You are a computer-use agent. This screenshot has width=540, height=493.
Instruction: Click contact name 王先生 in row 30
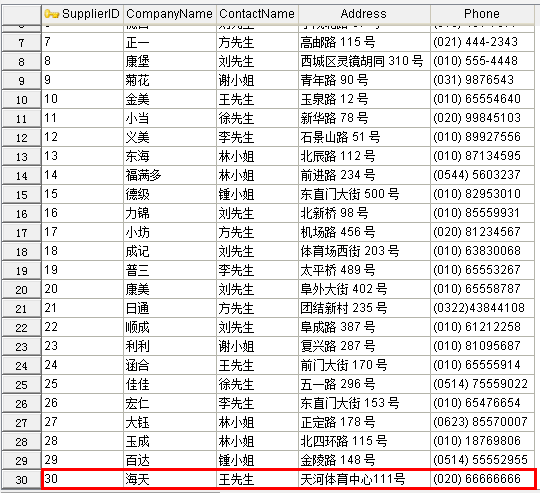coord(257,479)
